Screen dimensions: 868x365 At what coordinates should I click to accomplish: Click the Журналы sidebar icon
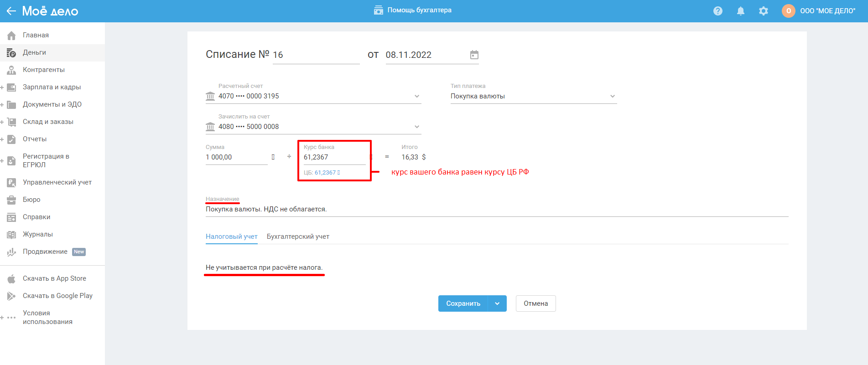(x=11, y=234)
